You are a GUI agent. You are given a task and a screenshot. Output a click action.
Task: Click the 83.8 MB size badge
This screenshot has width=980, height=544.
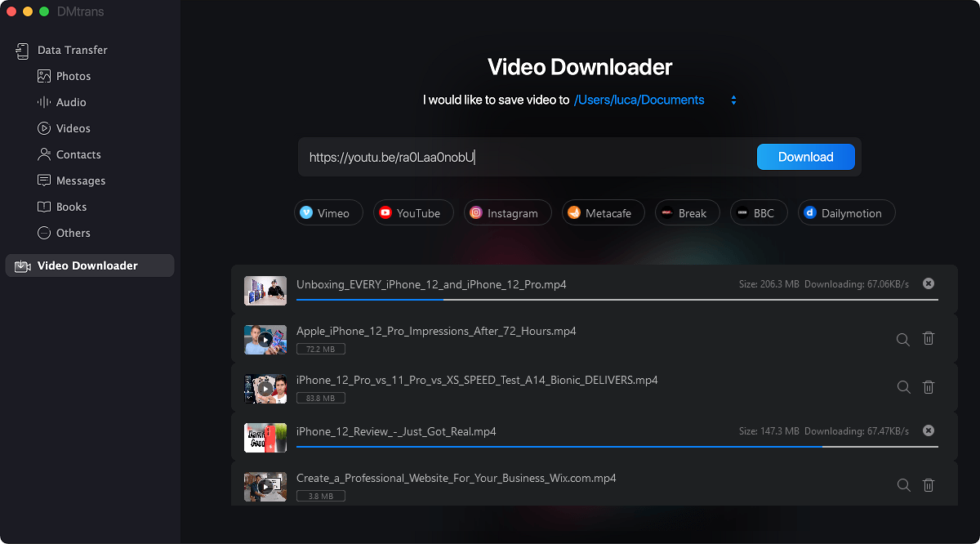click(321, 398)
